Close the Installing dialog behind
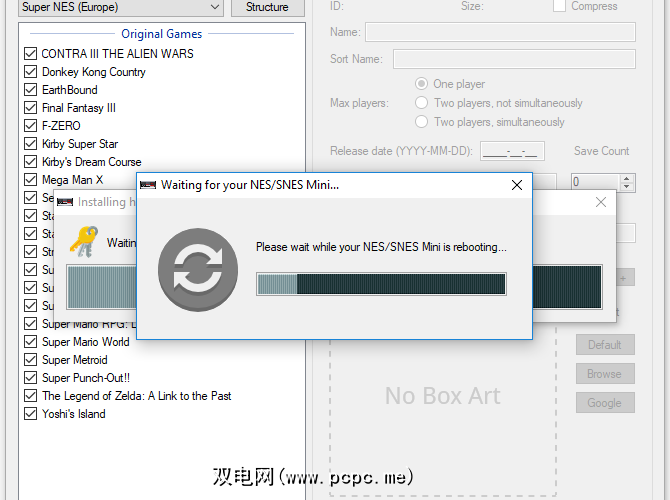670x500 pixels. pyautogui.click(x=601, y=202)
